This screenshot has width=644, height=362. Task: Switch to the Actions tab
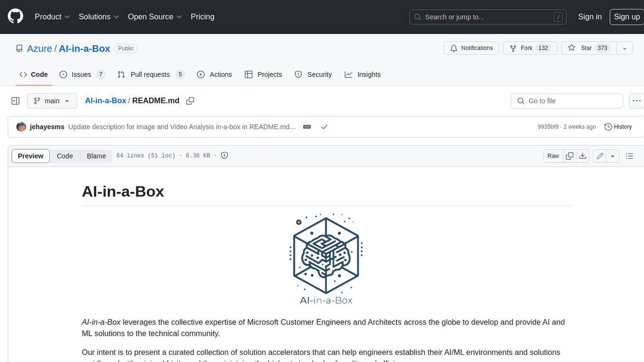tap(215, 74)
